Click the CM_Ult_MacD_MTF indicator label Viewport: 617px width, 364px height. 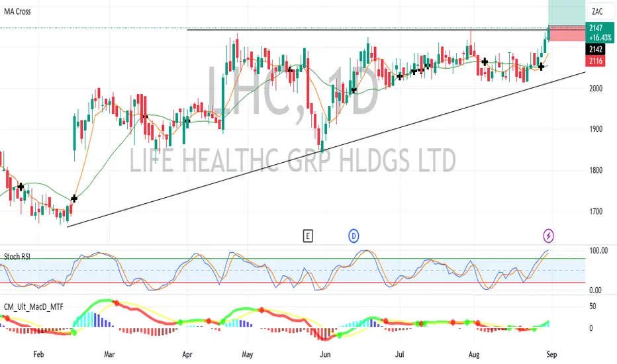[x=34, y=307]
